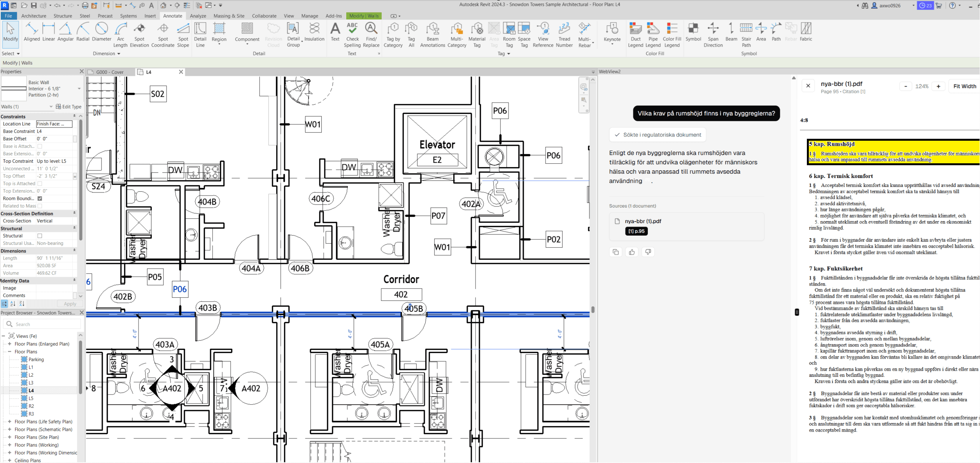This screenshot has height=463, width=980.
Task: Select the Aligned dimension tool
Action: [x=32, y=32]
